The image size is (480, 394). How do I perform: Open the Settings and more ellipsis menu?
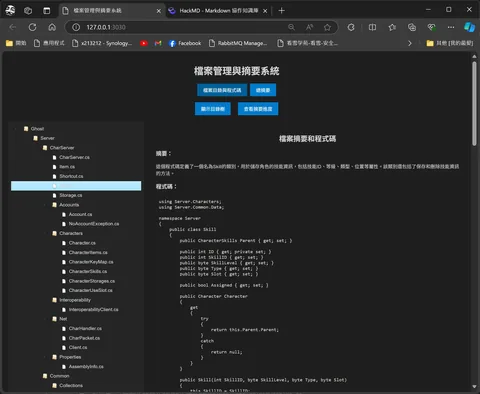451,27
